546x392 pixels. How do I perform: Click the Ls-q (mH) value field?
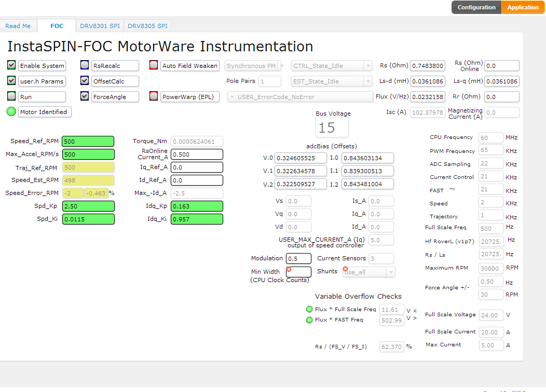(502, 81)
